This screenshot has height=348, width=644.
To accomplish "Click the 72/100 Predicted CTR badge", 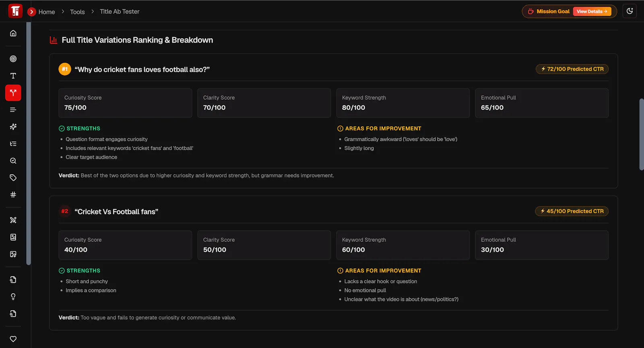I will coord(572,69).
